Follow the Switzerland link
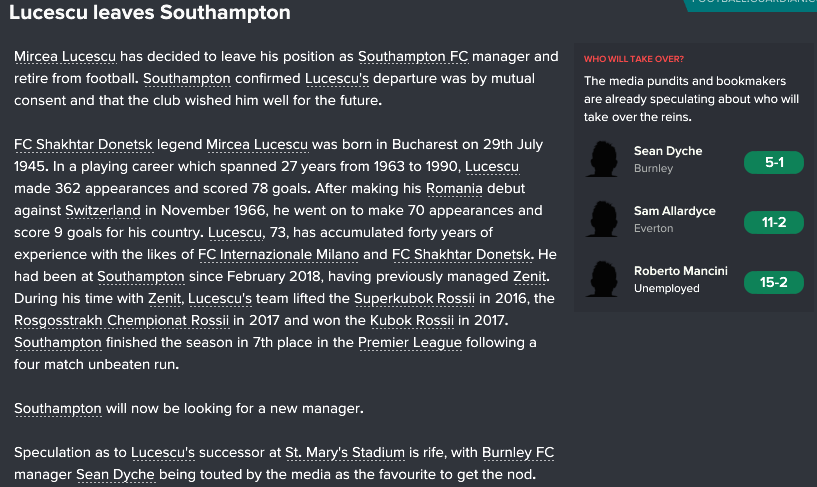The width and height of the screenshot is (817, 487). click(103, 210)
